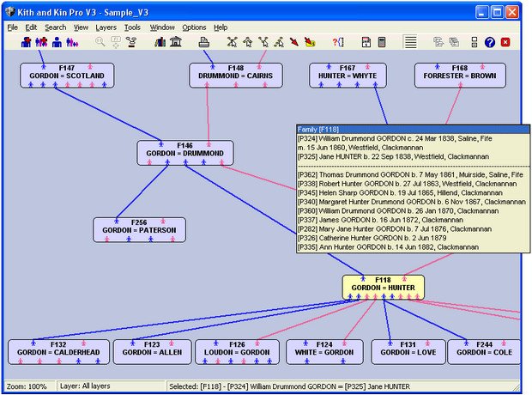The image size is (532, 395).
Task: Select family box F146 GORDON = DRUMMOND
Action: tap(184, 153)
